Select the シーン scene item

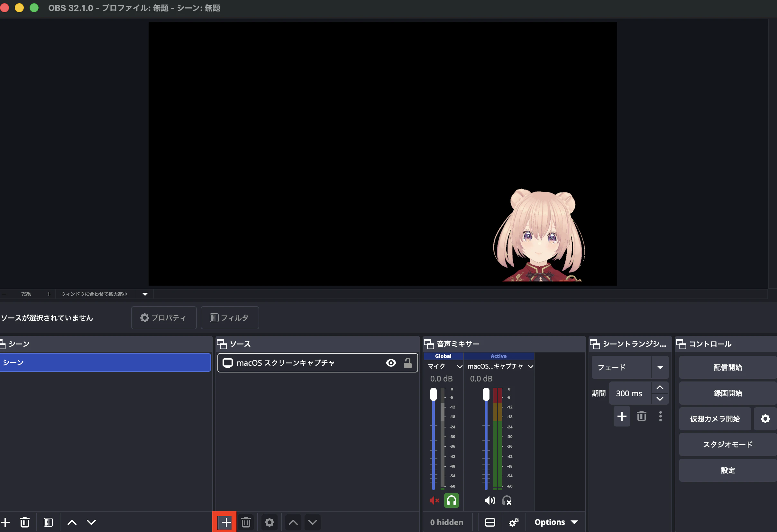pos(105,362)
